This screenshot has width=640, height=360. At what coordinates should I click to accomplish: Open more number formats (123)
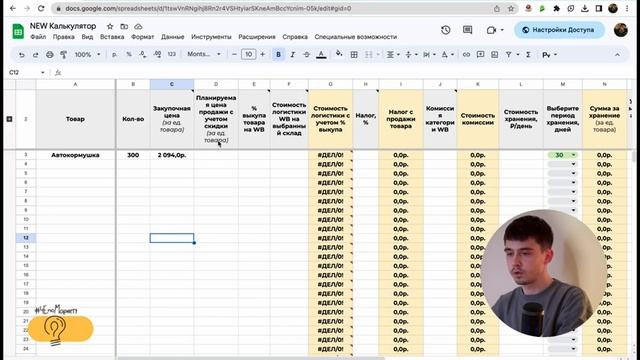pos(172,54)
